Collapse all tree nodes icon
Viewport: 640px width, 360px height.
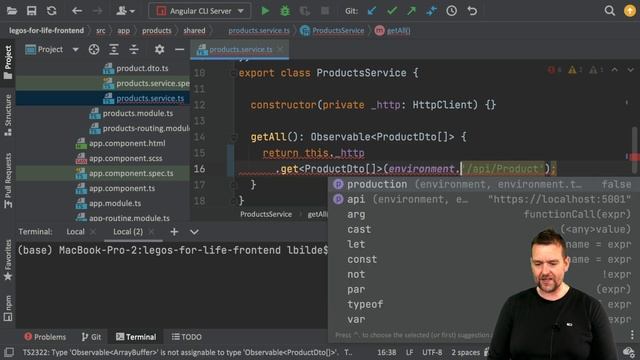[x=134, y=49]
